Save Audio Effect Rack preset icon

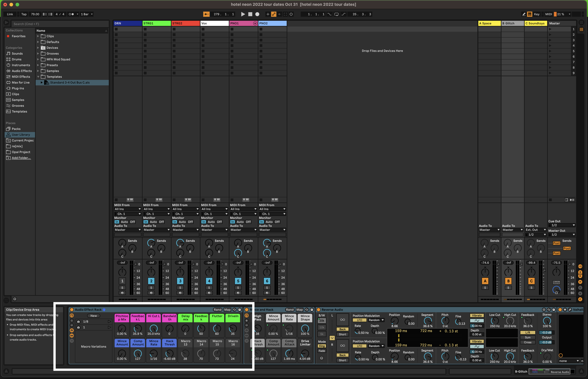239,310
